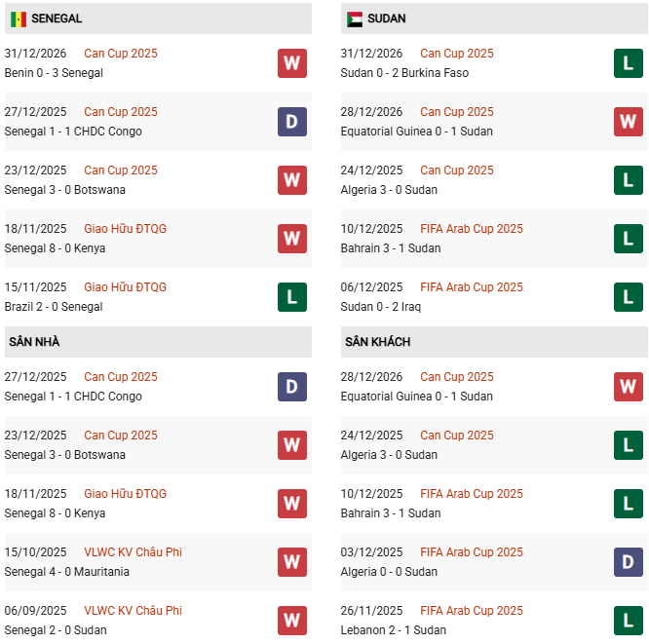Click the L badge for Sudan 0 - 2 Burkina Faso

628,63
